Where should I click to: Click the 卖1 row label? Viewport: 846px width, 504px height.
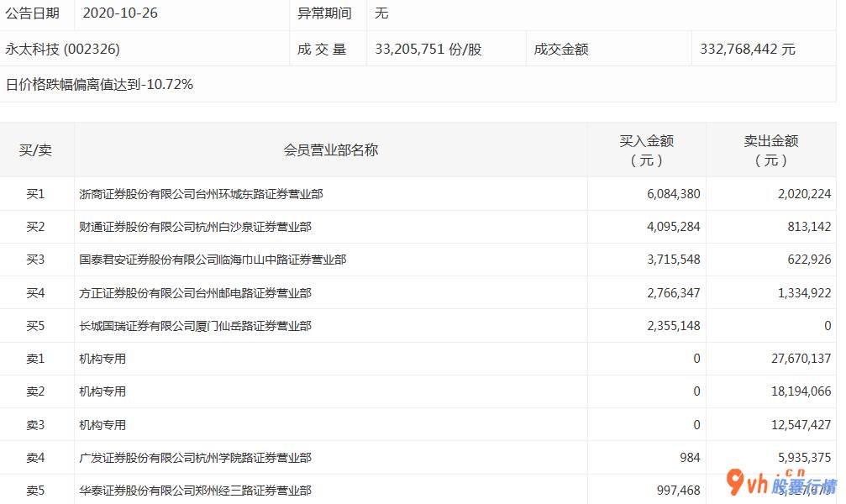(x=35, y=359)
